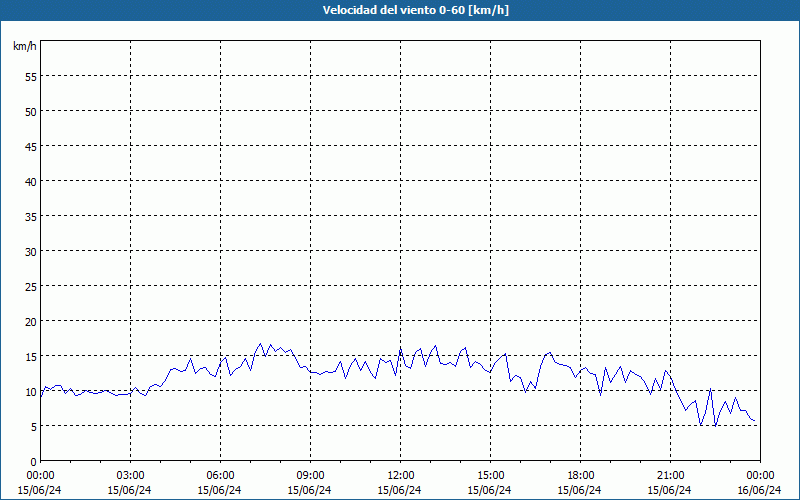800x500 pixels.
Task: Pick the '15/06/24' date under 21:00
Action: (x=670, y=490)
